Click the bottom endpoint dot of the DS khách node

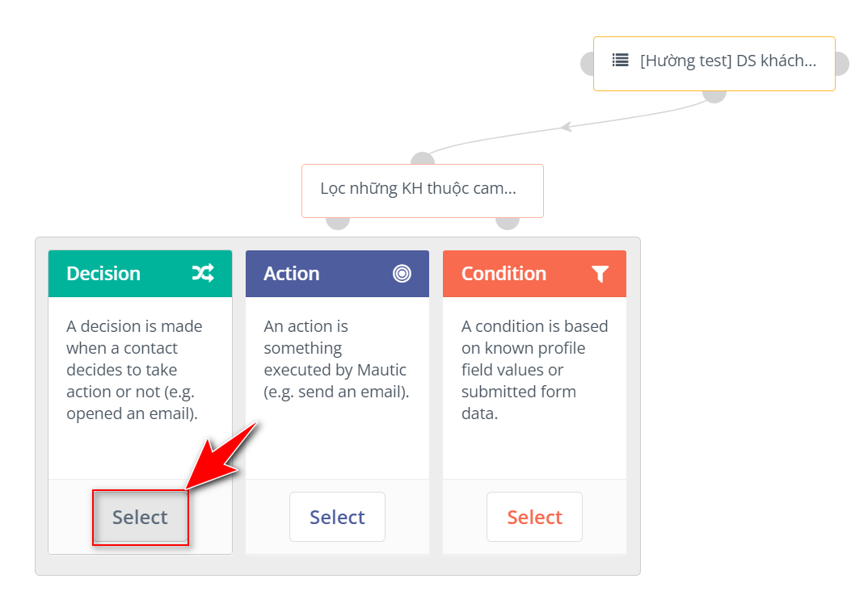714,95
